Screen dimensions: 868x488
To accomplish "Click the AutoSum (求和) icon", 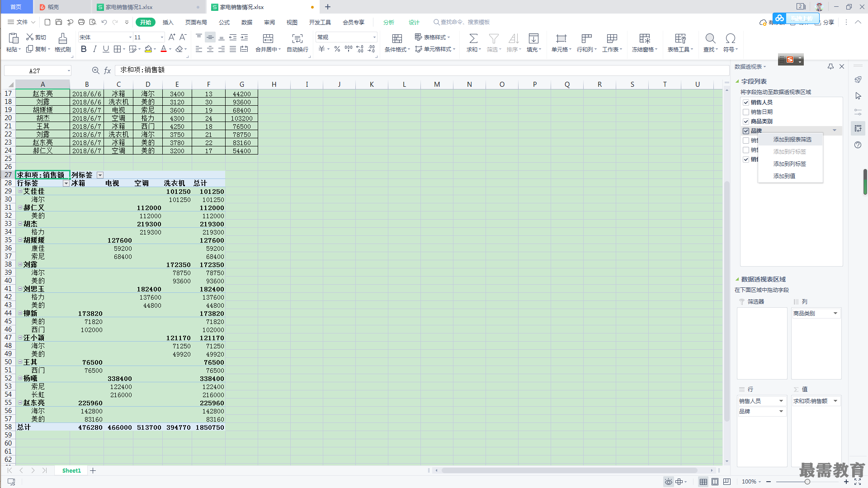I will [x=473, y=38].
